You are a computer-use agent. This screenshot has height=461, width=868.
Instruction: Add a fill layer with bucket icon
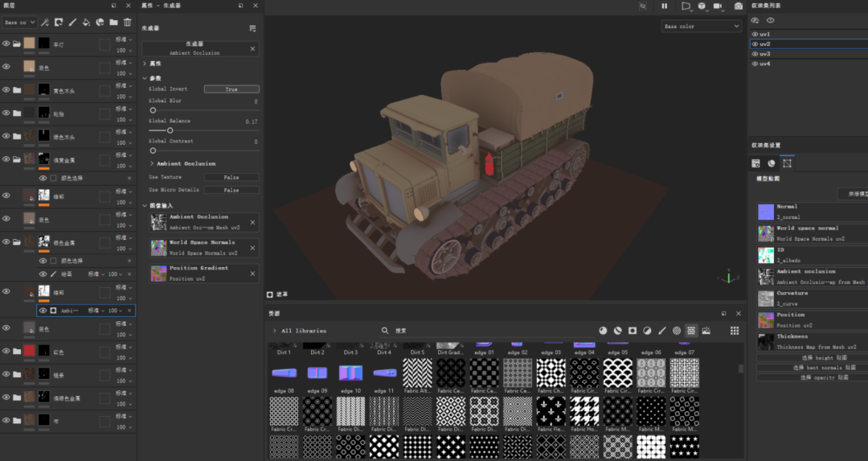click(x=86, y=23)
